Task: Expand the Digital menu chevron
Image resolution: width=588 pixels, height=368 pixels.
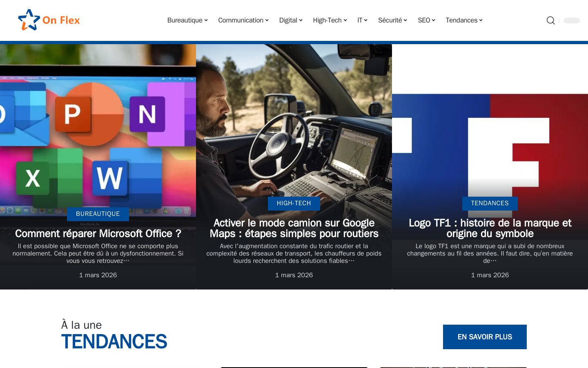Action: (301, 20)
